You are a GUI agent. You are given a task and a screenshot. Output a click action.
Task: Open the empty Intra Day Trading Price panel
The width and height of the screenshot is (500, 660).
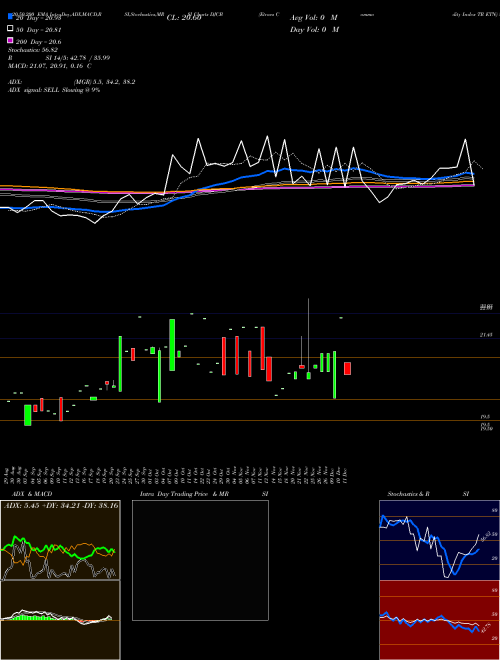200,560
